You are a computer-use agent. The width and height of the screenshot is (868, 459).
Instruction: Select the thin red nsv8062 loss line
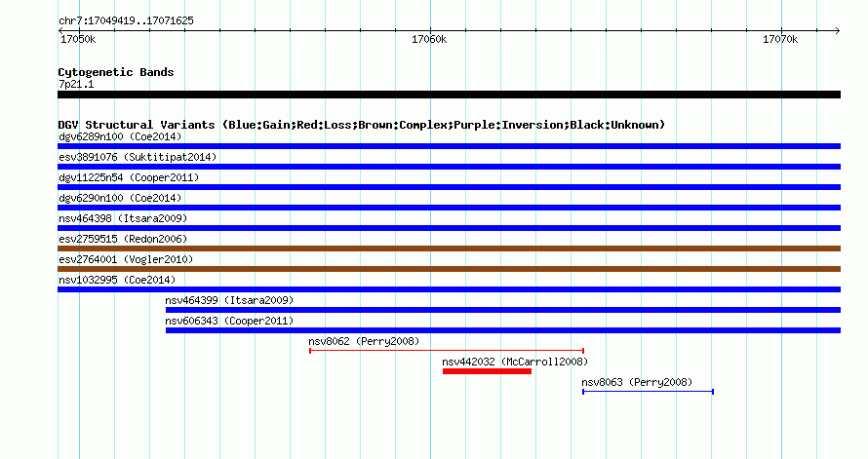[x=447, y=351]
